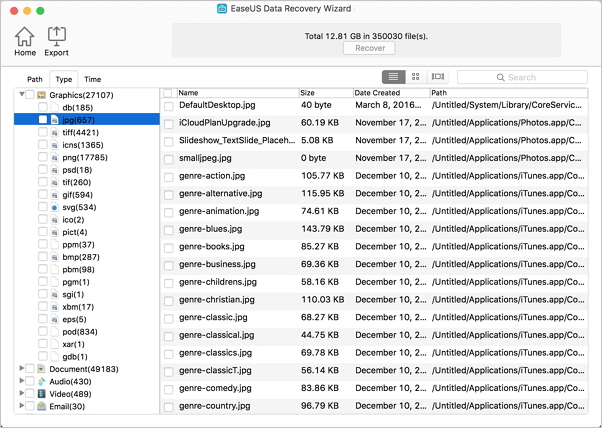Click the Graphics category picture icon
Image resolution: width=602 pixels, height=428 pixels.
[x=41, y=95]
